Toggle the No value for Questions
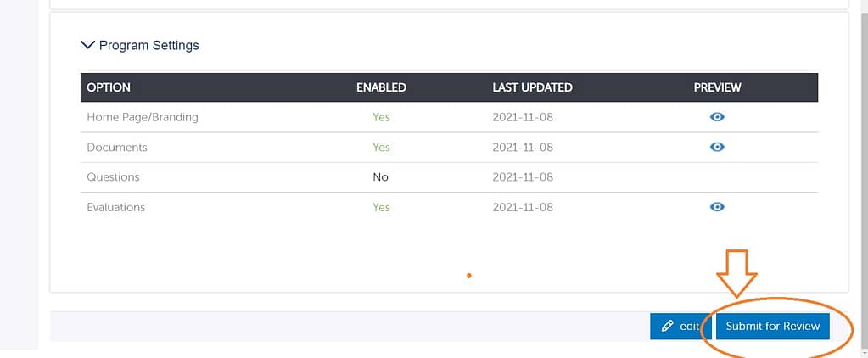Screen dimensions: 868x358 (x=380, y=177)
